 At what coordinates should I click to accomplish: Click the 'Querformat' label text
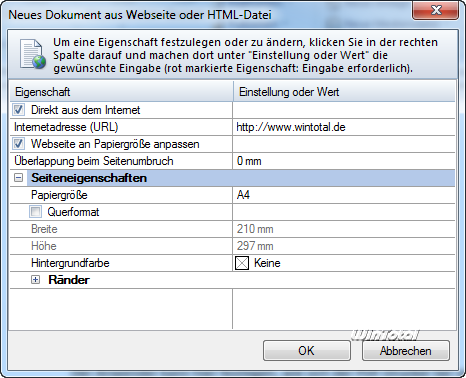pos(73,212)
